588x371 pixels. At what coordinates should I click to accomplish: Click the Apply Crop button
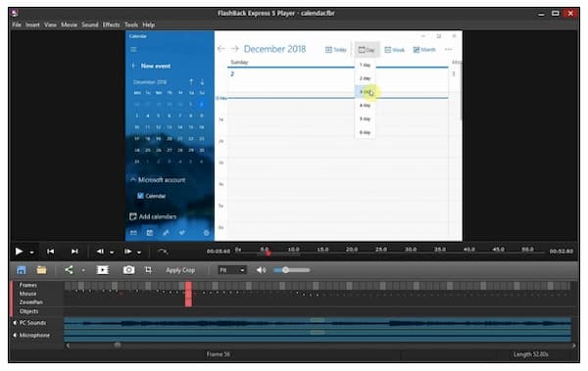pyautogui.click(x=180, y=270)
